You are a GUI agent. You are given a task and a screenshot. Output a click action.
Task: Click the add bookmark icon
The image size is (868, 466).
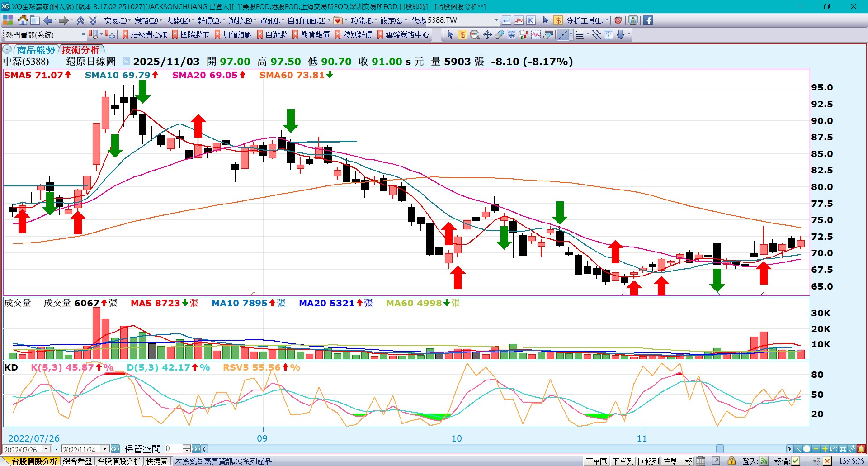[x=110, y=35]
